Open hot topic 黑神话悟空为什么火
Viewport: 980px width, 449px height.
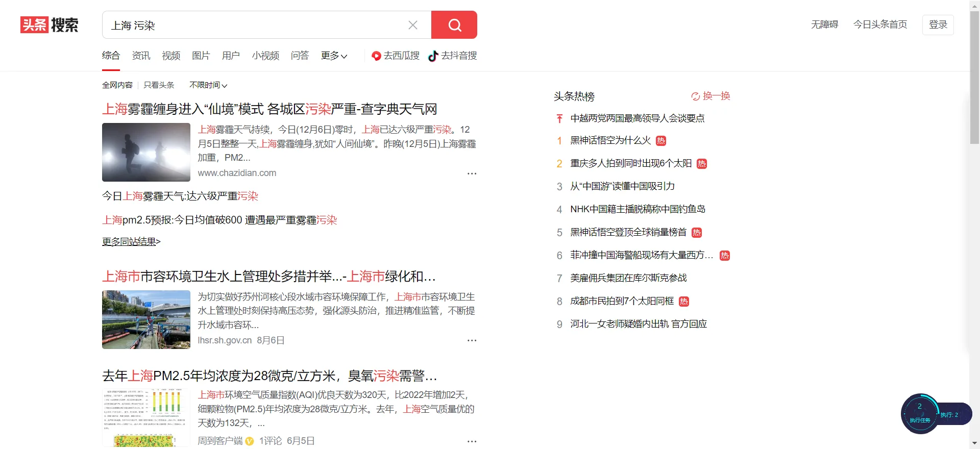point(610,141)
